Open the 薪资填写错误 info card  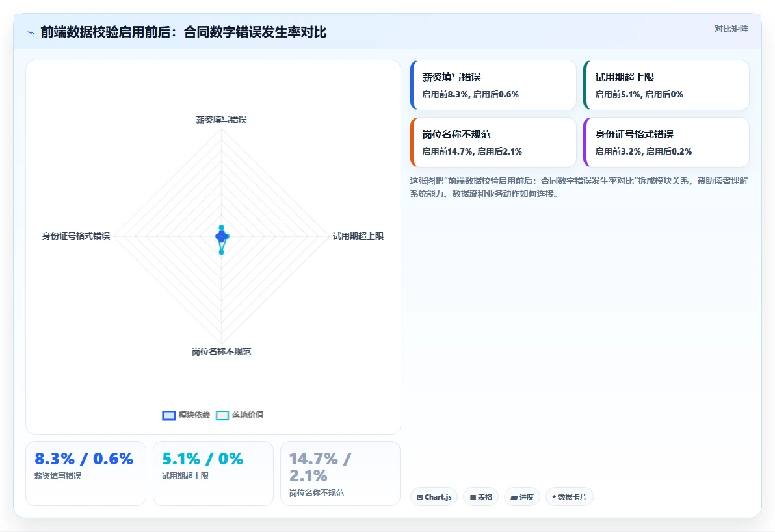coord(493,85)
